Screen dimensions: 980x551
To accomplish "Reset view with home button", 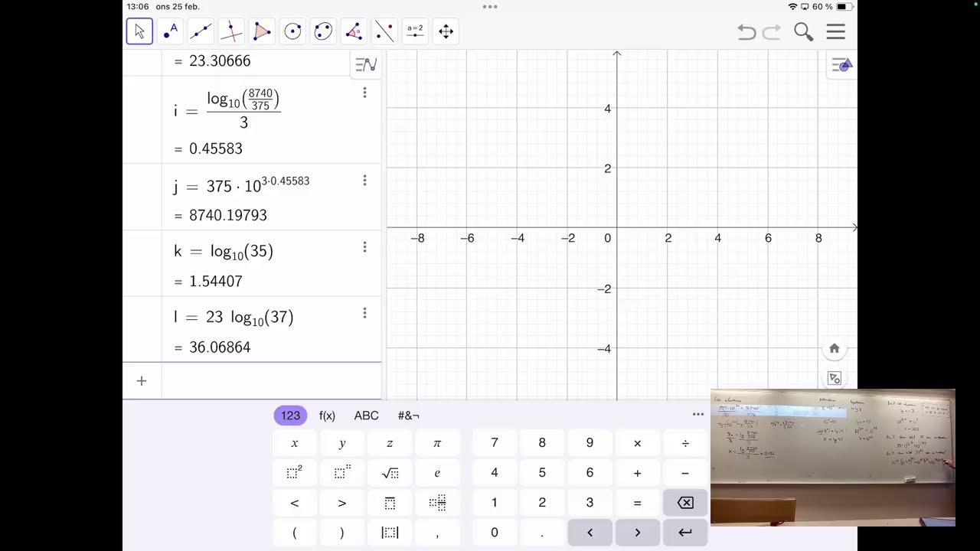I will [835, 348].
